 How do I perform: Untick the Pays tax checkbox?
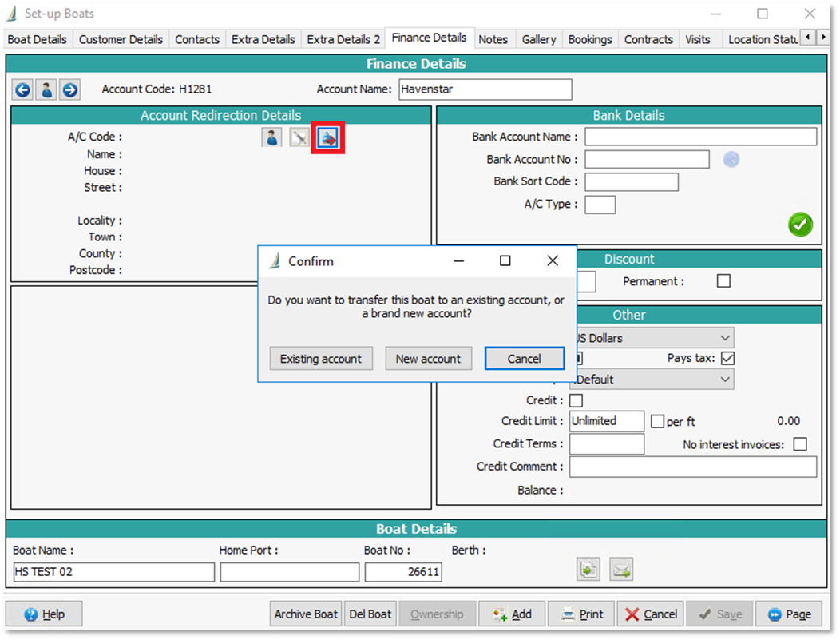[727, 358]
